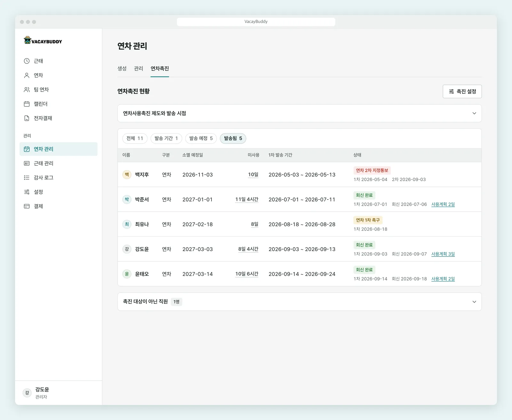This screenshot has width=512, height=420.
Task: Open 감사 로그 list icon
Action: coord(27,178)
